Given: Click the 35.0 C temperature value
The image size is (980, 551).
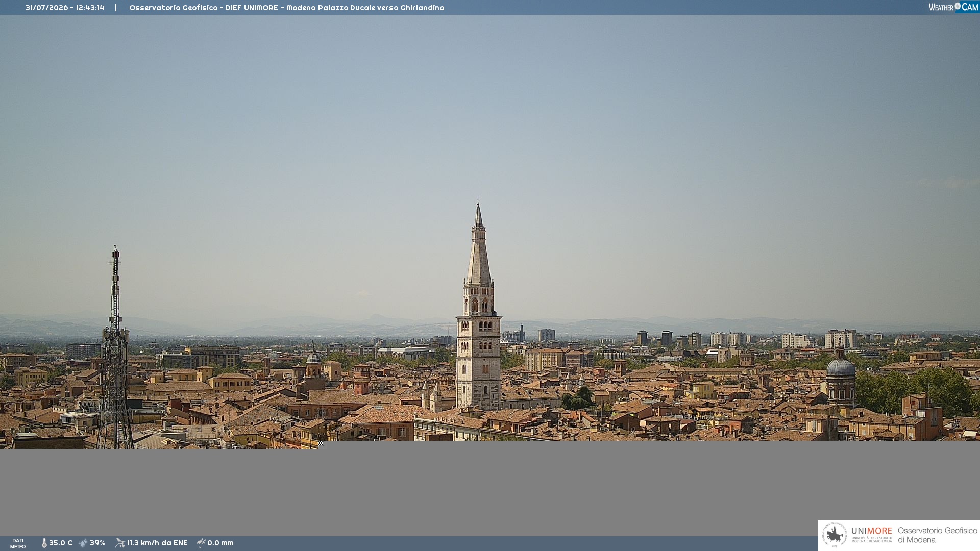Looking at the screenshot, I should 61,543.
